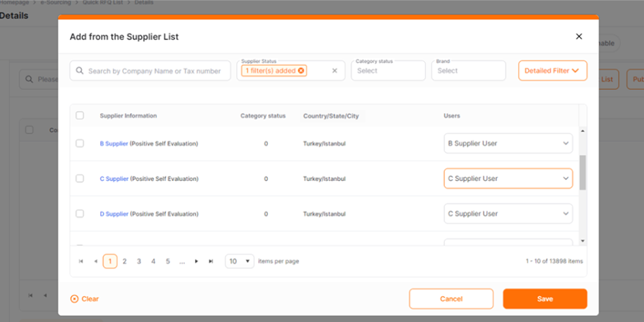Screen dimensions: 644x322
Task: Click Turkey/Istanbul in C Supplier row
Action: [324, 179]
